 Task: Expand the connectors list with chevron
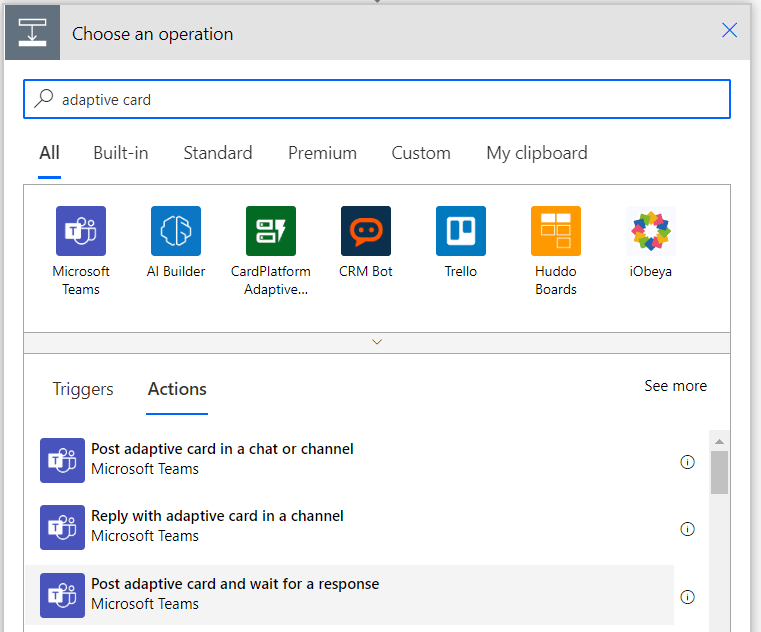(x=377, y=342)
